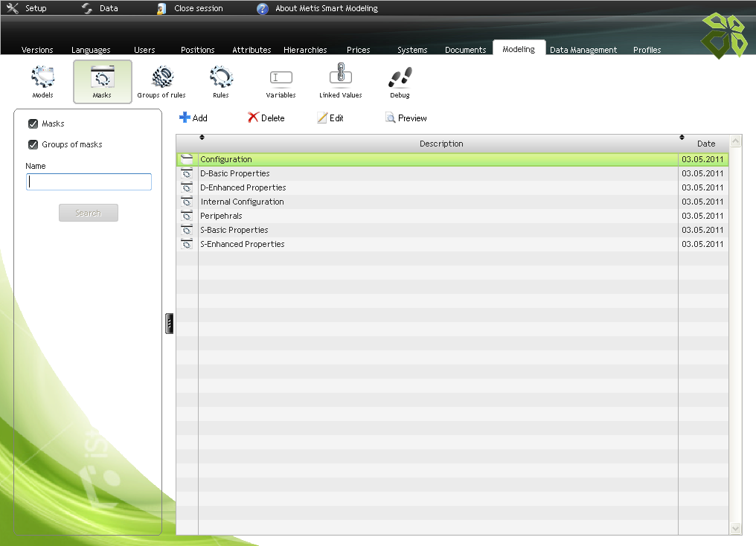Click the S-Enhanced Properties mask icon
Viewport: 756px width, 546px height.
click(187, 244)
